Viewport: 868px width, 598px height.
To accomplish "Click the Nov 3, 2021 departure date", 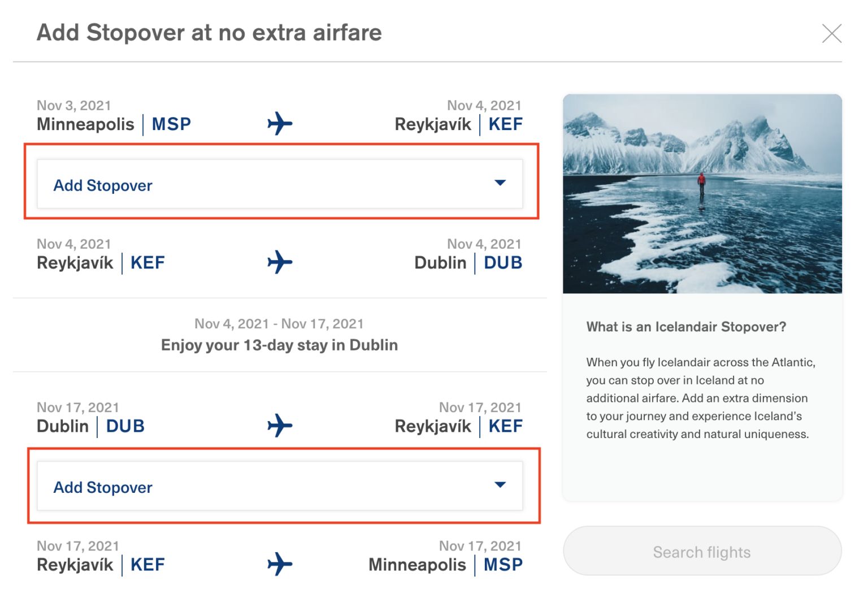I will [x=72, y=105].
